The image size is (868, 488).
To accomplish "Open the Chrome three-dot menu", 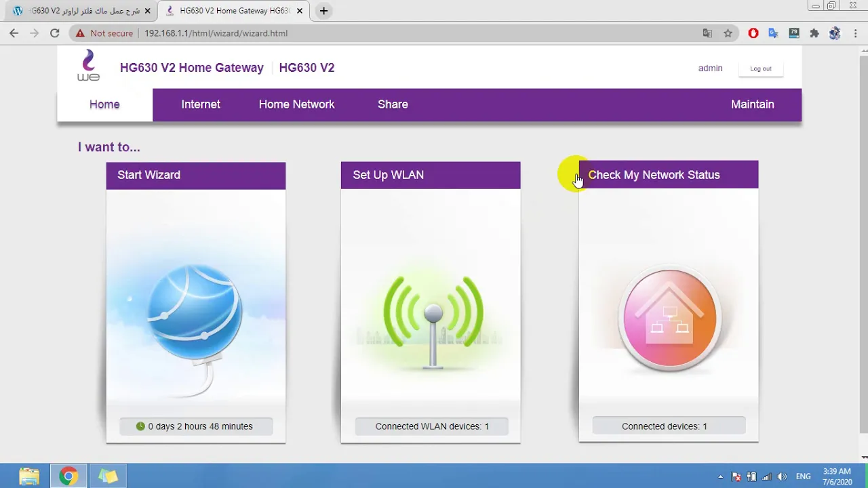I will [x=856, y=33].
